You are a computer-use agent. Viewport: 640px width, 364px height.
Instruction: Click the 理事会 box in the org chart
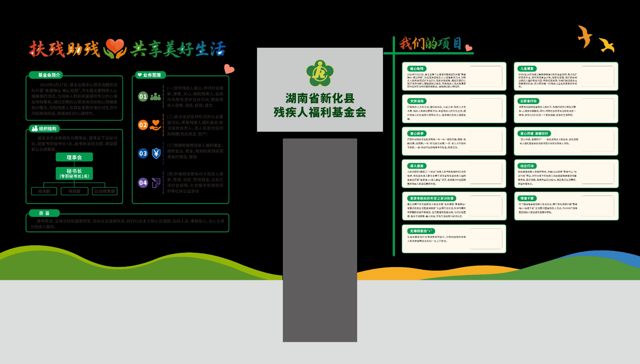coord(74,157)
